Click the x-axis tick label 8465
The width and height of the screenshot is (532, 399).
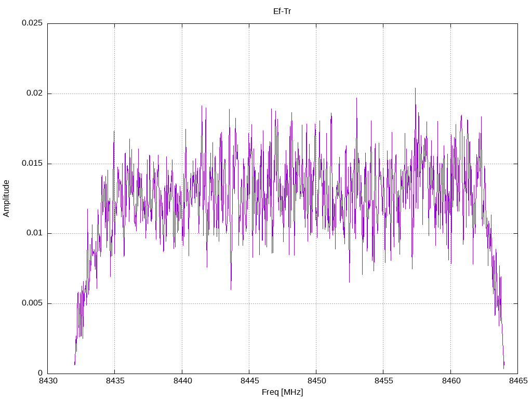point(518,381)
